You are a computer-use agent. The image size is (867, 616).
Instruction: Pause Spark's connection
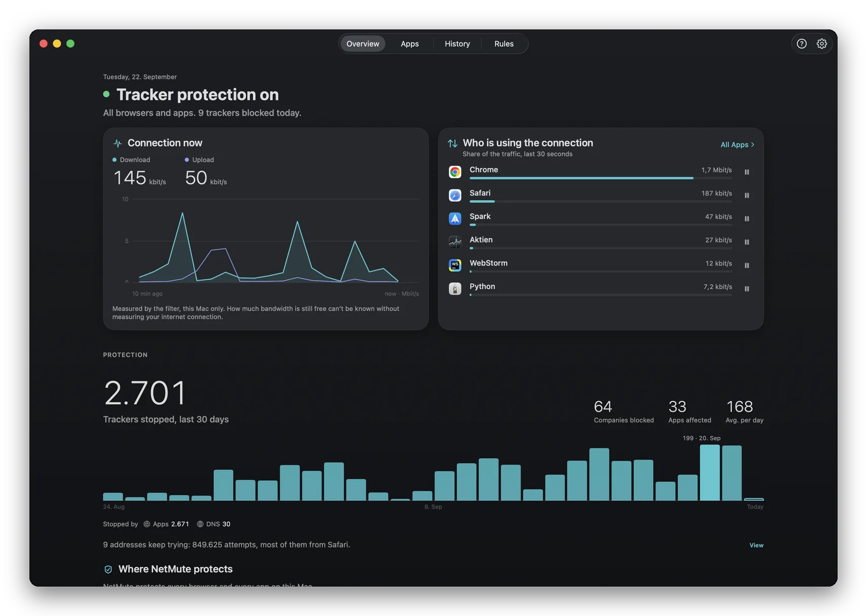(746, 219)
